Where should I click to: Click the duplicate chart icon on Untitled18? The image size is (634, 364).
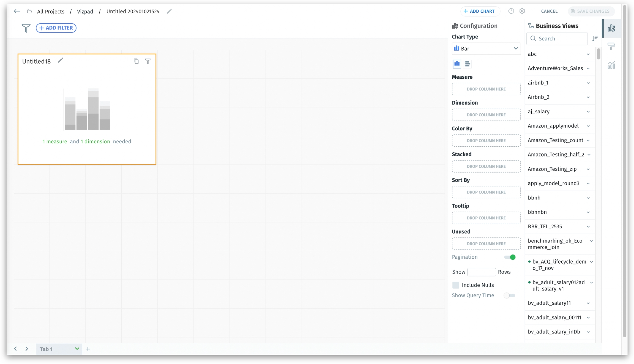136,61
